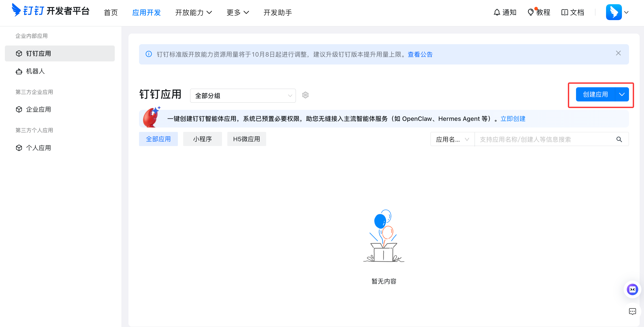Screen dimensions: 644x327
Task: Expand the 创建应用 split-button arrow
Action: click(622, 94)
